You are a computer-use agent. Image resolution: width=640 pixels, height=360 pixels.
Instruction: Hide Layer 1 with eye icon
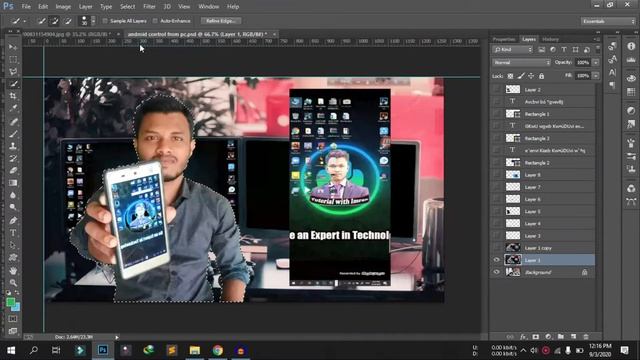click(x=497, y=260)
